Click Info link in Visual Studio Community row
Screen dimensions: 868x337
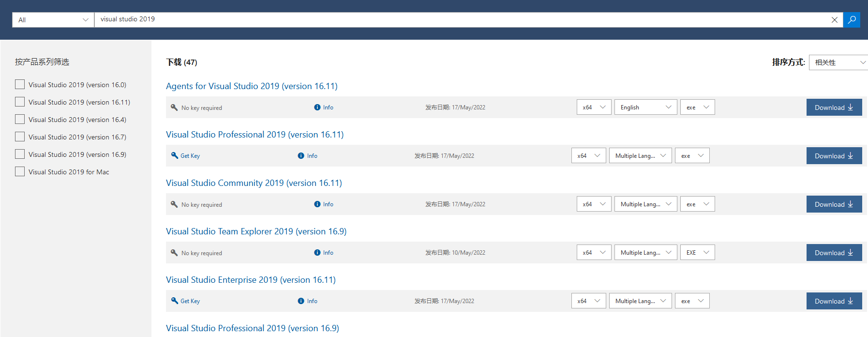pyautogui.click(x=328, y=204)
